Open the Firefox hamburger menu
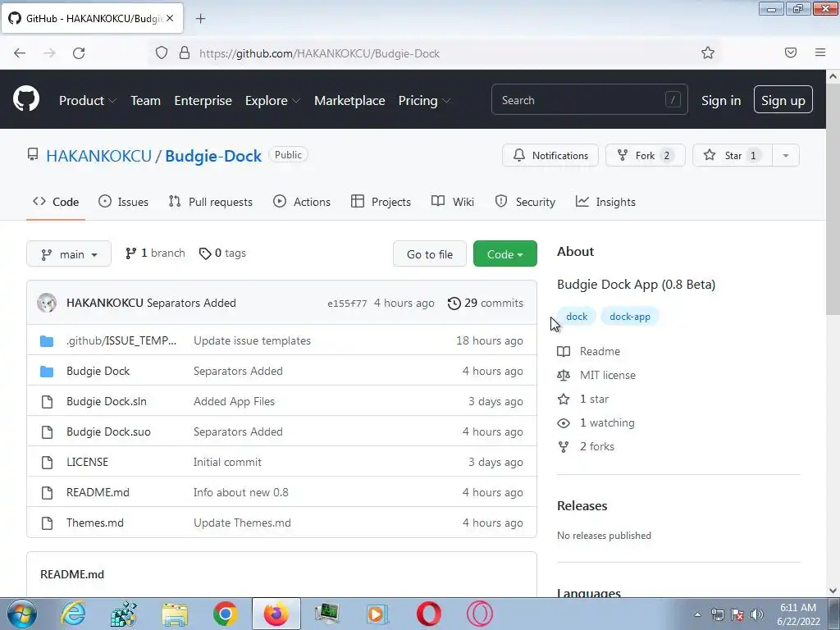Viewport: 840px width, 630px height. 820,52
